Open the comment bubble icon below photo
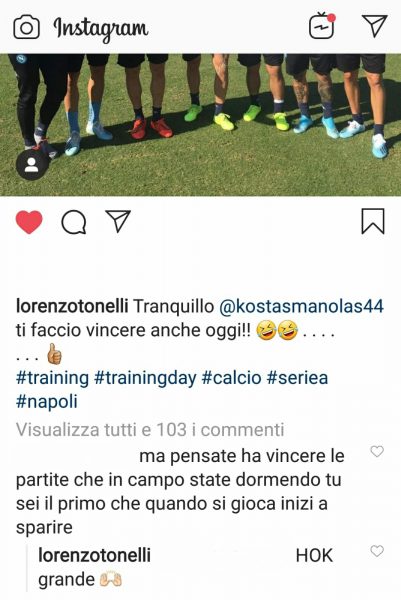Viewport: 401px width, 600px height. (73, 222)
